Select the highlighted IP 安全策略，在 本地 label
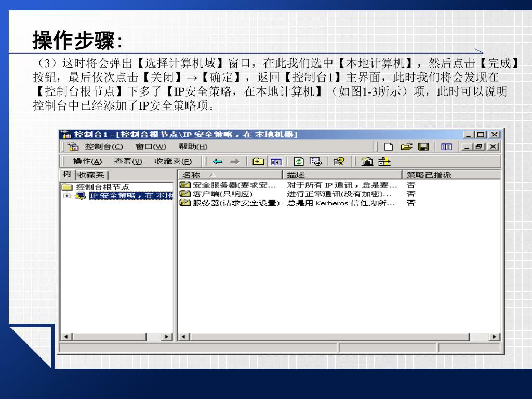Viewport: 532px width, 399px height. 131,196
